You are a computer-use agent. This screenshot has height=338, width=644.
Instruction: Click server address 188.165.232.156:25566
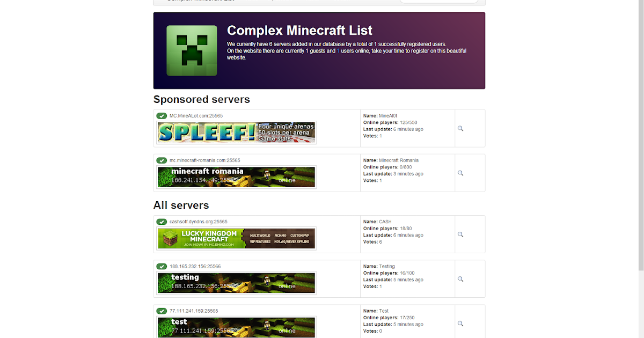(x=195, y=266)
